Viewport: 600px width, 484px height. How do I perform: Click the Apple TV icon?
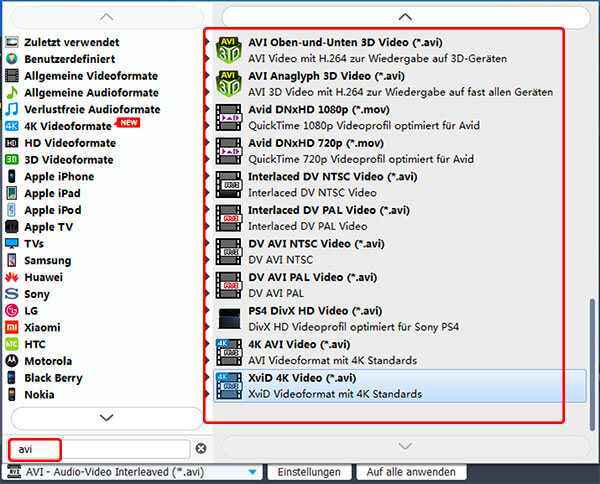coord(12,227)
